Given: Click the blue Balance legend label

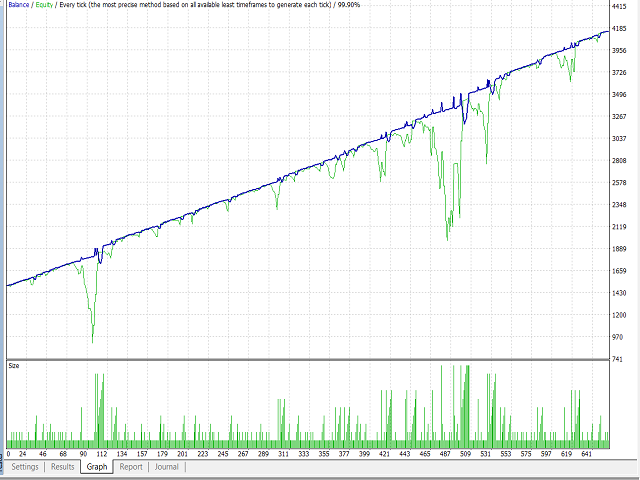Looking at the screenshot, I should pos(18,5).
